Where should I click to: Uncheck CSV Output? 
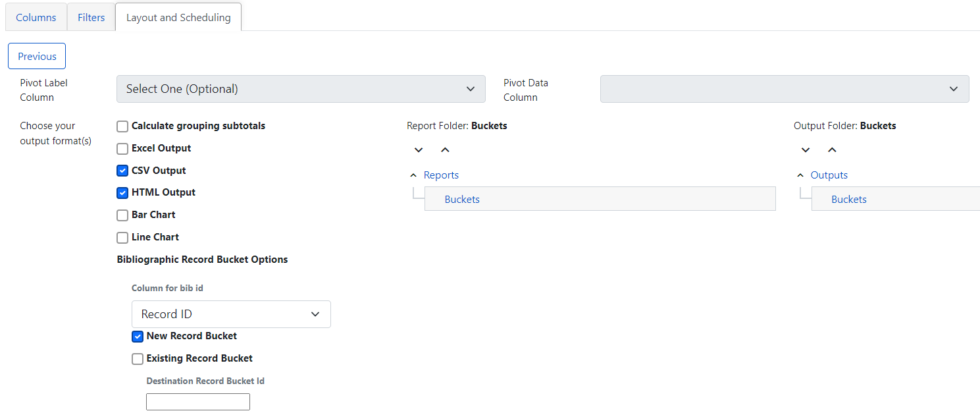pos(122,170)
